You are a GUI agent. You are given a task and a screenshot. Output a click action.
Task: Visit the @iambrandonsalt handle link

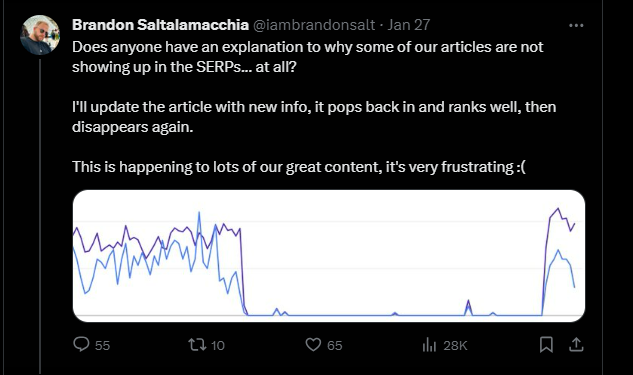tap(314, 25)
